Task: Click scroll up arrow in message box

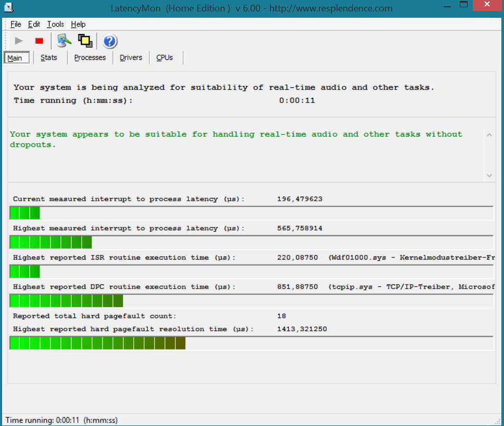Action: pos(489,135)
